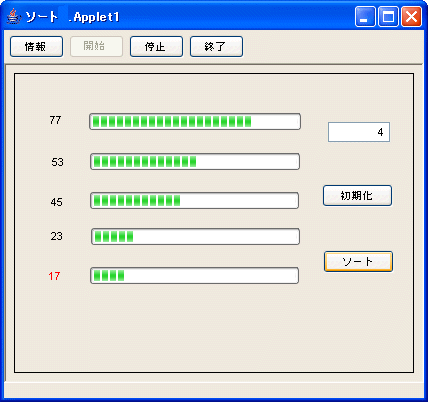Click the progress bar for value 53

click(195, 162)
